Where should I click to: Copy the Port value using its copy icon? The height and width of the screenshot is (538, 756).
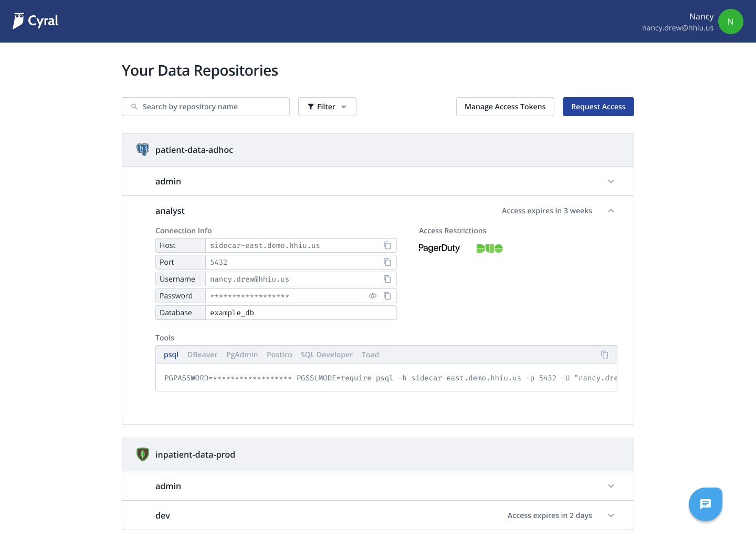click(387, 262)
